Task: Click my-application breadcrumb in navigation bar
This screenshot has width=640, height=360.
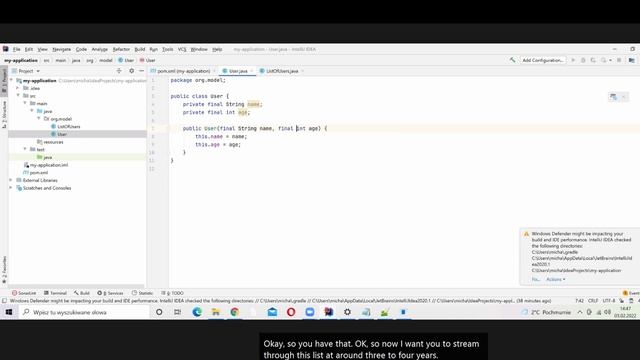Action: pos(21,60)
